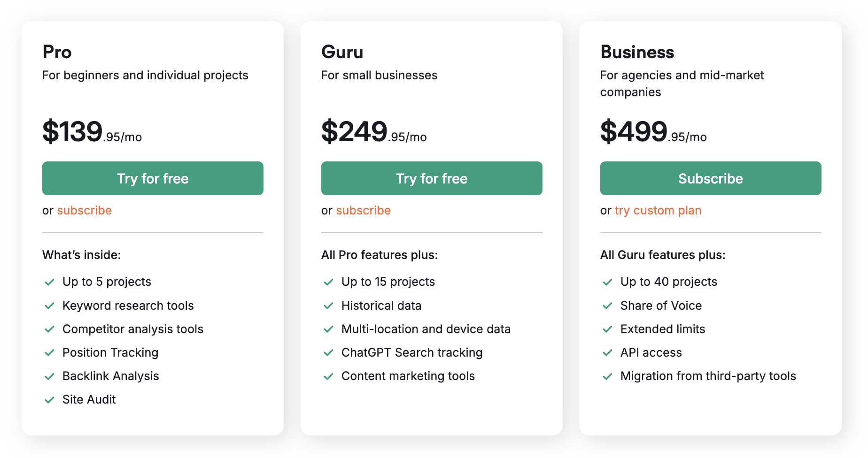Click the checkmark beside Position Tracking
This screenshot has height=458, width=868.
pos(49,352)
